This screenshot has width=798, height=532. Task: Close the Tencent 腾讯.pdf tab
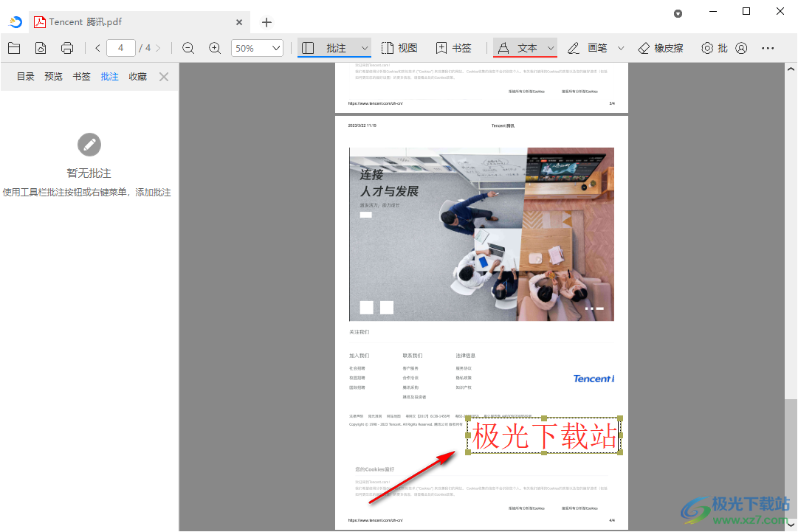[239, 22]
